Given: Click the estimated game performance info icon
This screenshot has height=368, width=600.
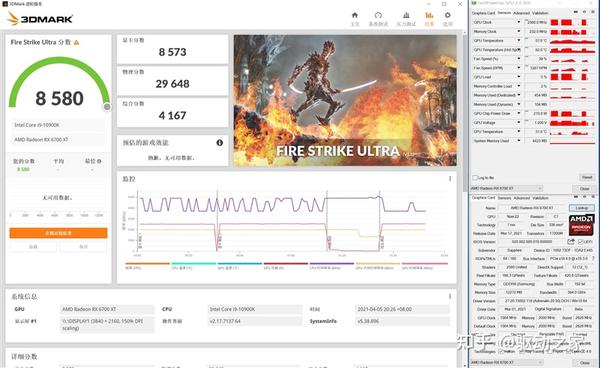Looking at the screenshot, I should (220, 143).
